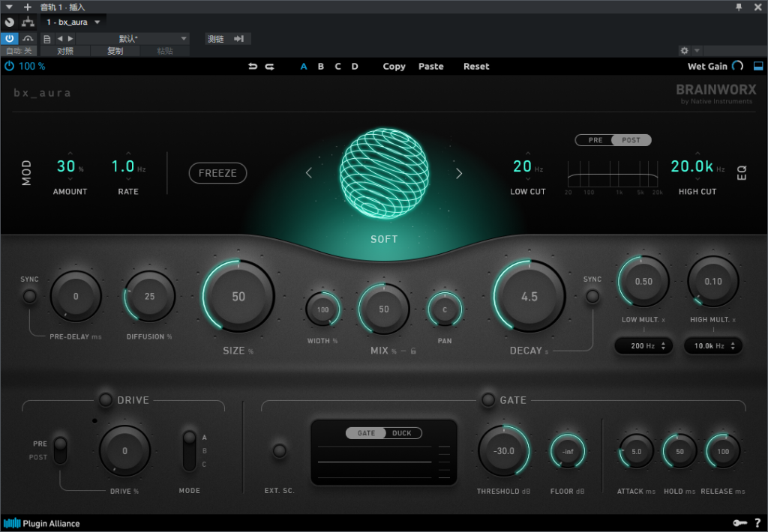This screenshot has width=768, height=532.
Task: Select previous reverb type left chevron
Action: click(x=309, y=173)
